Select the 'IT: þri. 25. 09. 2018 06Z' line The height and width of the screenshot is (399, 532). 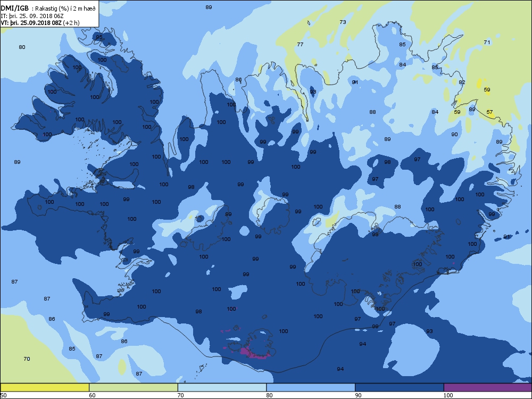pyautogui.click(x=32, y=16)
